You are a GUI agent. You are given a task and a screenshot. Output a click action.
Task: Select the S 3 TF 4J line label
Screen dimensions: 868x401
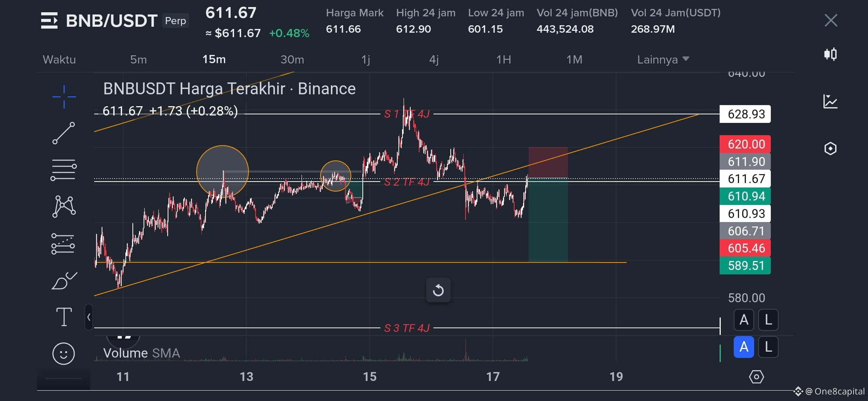click(x=407, y=328)
